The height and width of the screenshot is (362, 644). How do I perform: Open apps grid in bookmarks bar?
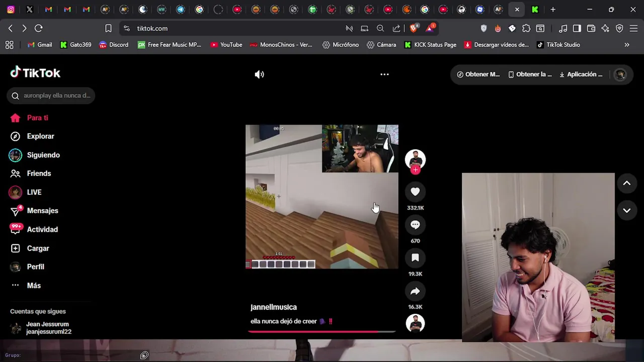pyautogui.click(x=10, y=45)
